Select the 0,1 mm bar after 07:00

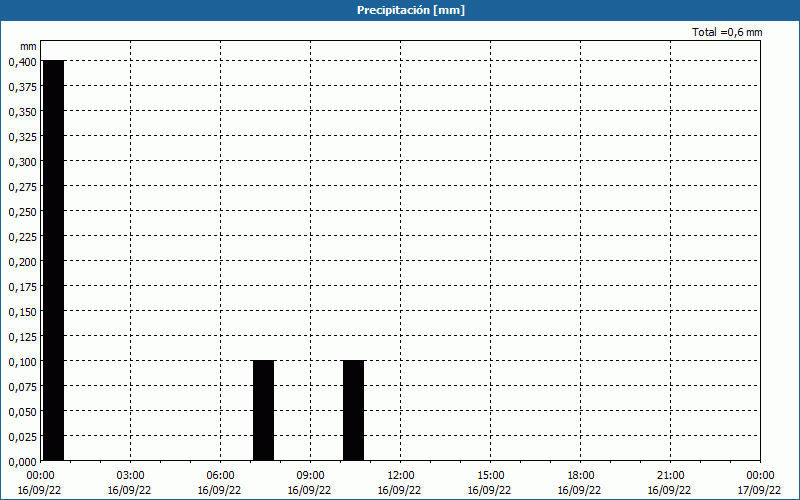click(263, 410)
